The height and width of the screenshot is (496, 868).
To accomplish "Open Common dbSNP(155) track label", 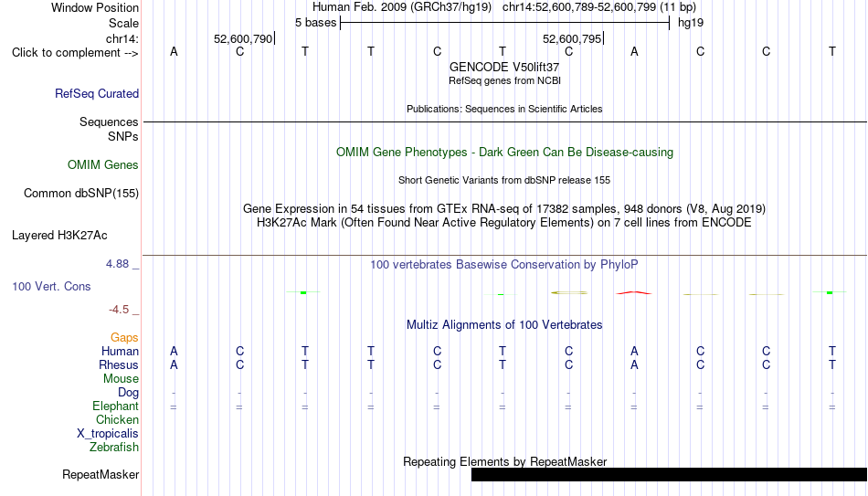I will coord(80,194).
